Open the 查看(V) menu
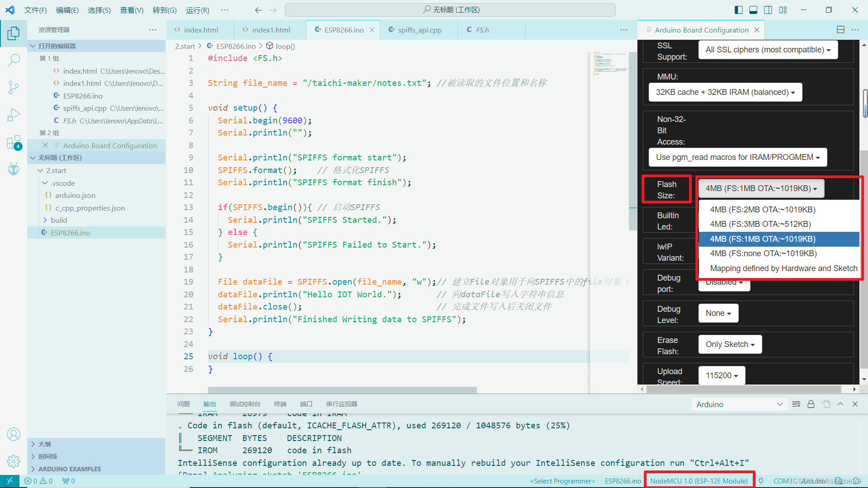 click(132, 9)
